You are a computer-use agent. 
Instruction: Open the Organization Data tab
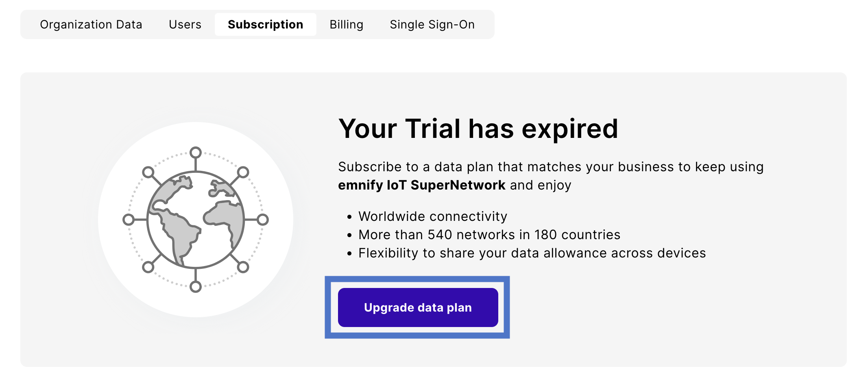(91, 24)
